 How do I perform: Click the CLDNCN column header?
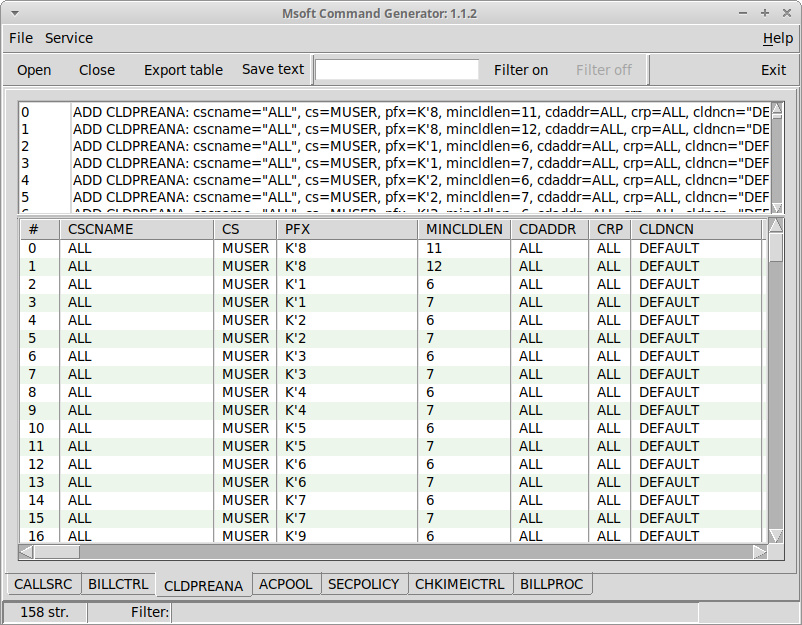click(x=696, y=229)
